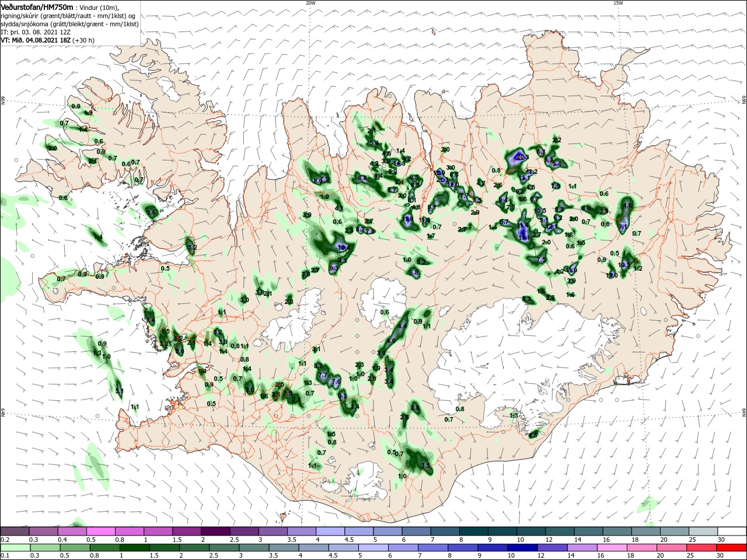Image resolution: width=747 pixels, height=560 pixels.
Task: Click the 64N latitude label at right edge
Action: coord(744,413)
